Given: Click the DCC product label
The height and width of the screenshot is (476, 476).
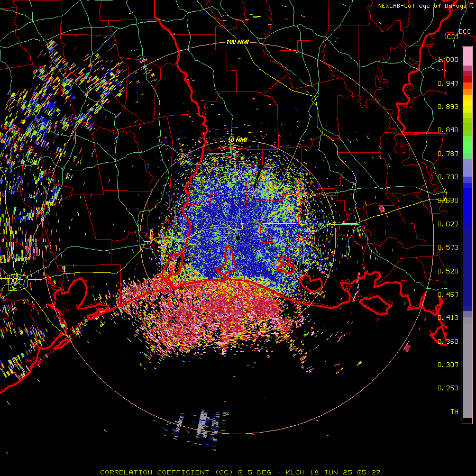Looking at the screenshot, I should [x=464, y=32].
